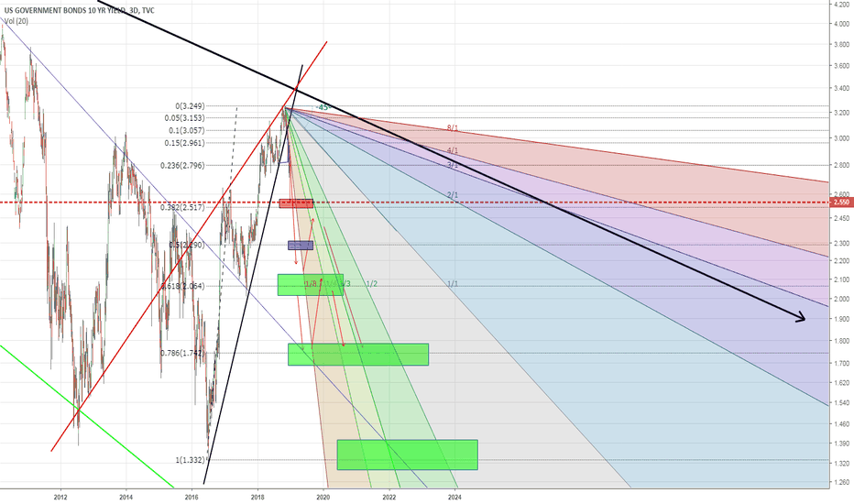Click the 2012 date label on time axis
This screenshot has height=504, width=854.
(60, 497)
